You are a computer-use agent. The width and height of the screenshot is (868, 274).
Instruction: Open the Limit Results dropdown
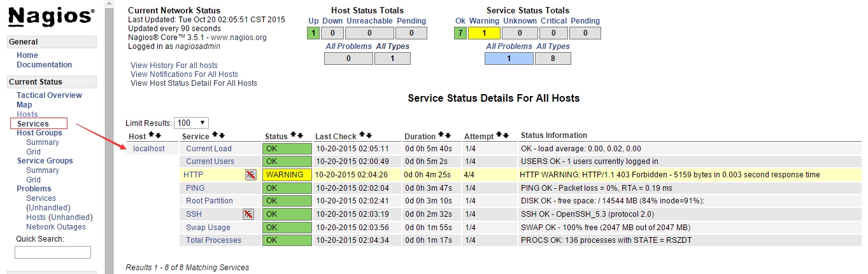(191, 123)
